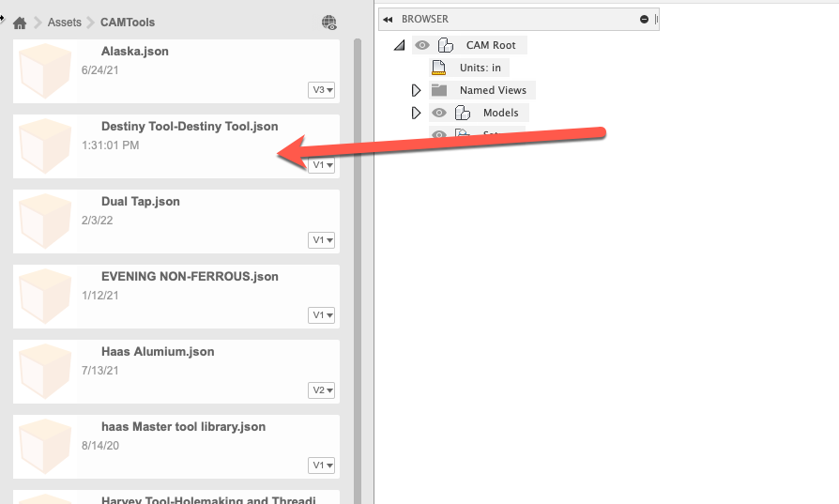The width and height of the screenshot is (839, 504).
Task: Open the Assets breadcrumb
Action: coord(64,23)
